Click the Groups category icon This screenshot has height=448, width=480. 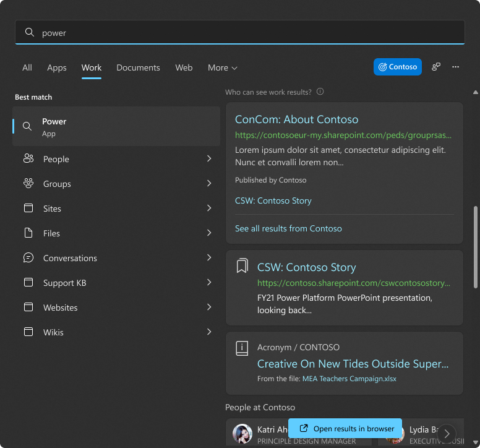pos(28,183)
